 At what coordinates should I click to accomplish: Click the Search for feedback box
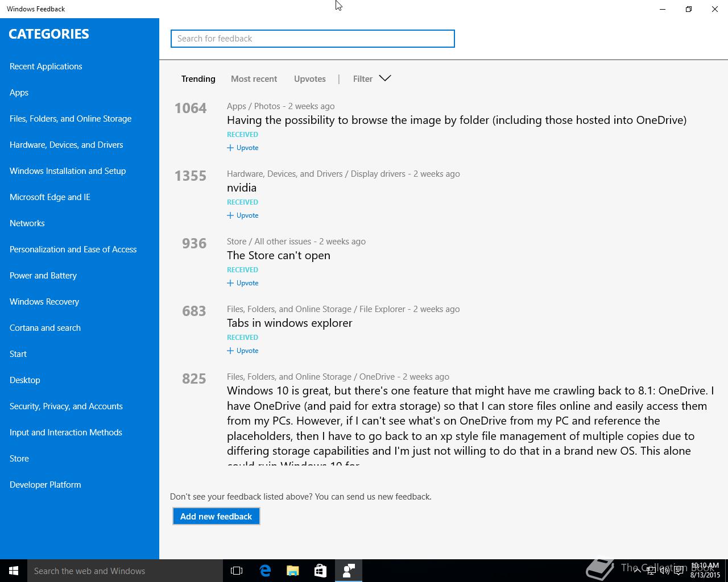point(313,39)
